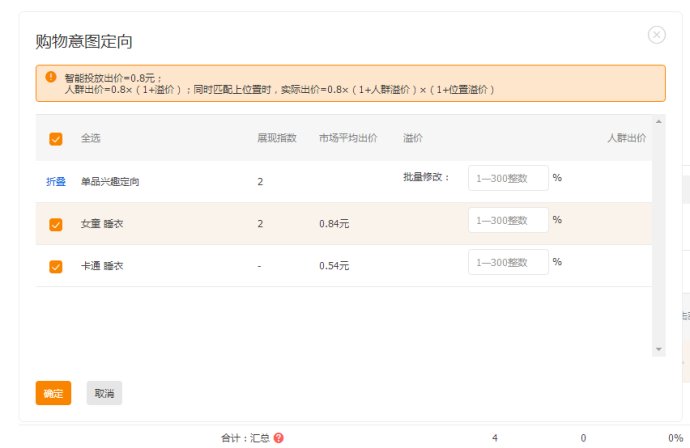Viewport: 690px width, 448px height.
Task: Click the 购物意图定向 dialog title
Action: tap(84, 41)
